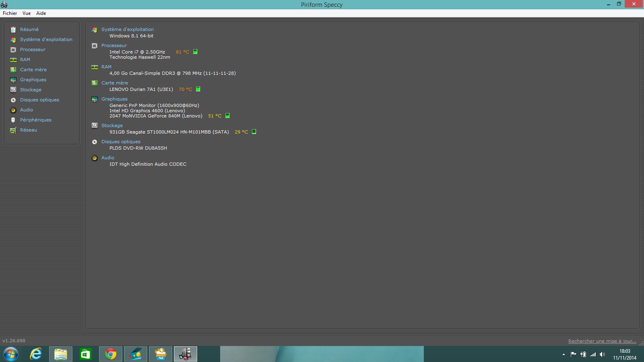Go to Graphiques in the sidebar

pyautogui.click(x=33, y=80)
